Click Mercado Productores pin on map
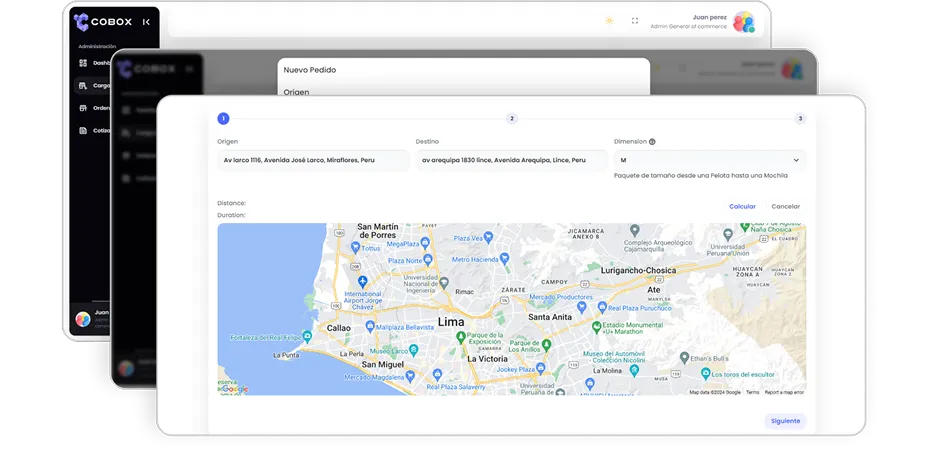 point(582,307)
